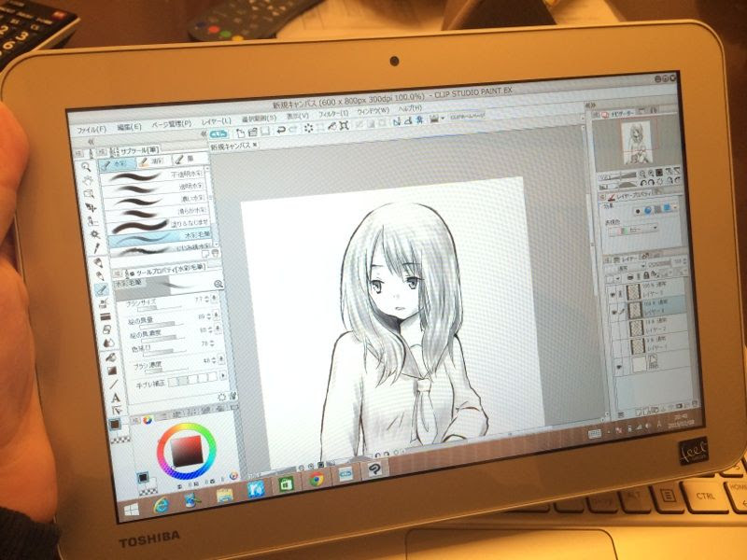The height and width of the screenshot is (560, 747).
Task: Toggle visibility of selected layer 4
Action: (615, 313)
